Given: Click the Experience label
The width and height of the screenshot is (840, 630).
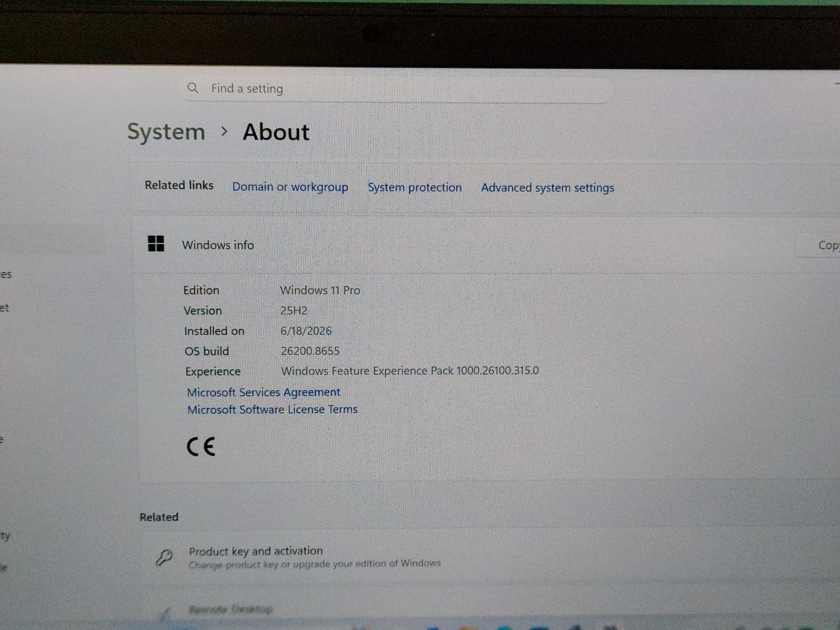Looking at the screenshot, I should tap(213, 371).
